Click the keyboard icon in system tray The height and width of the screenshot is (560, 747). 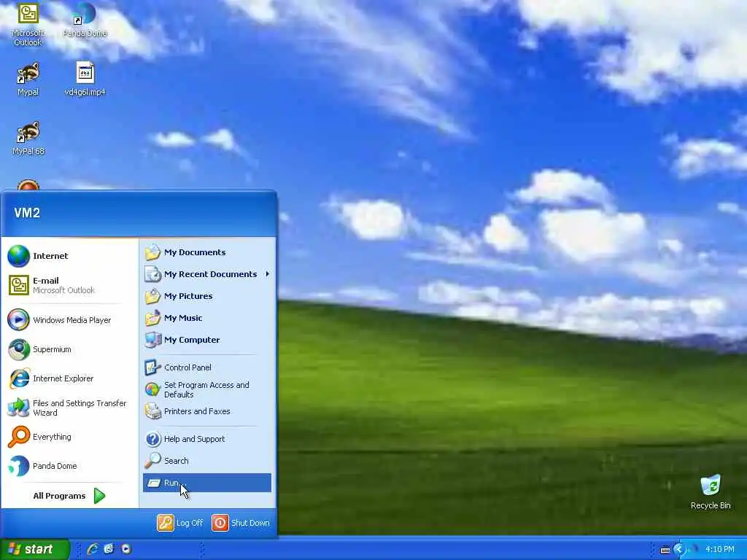665,550
